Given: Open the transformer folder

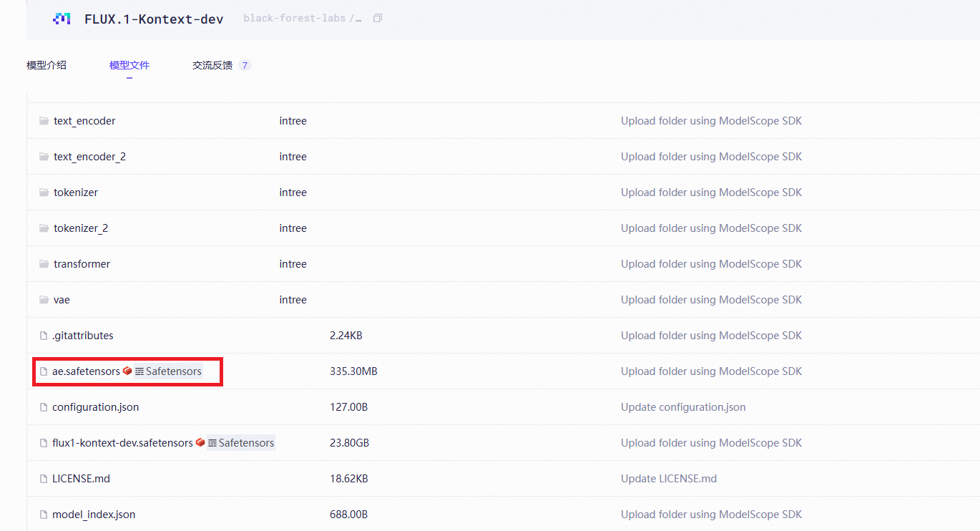Looking at the screenshot, I should click(82, 264).
